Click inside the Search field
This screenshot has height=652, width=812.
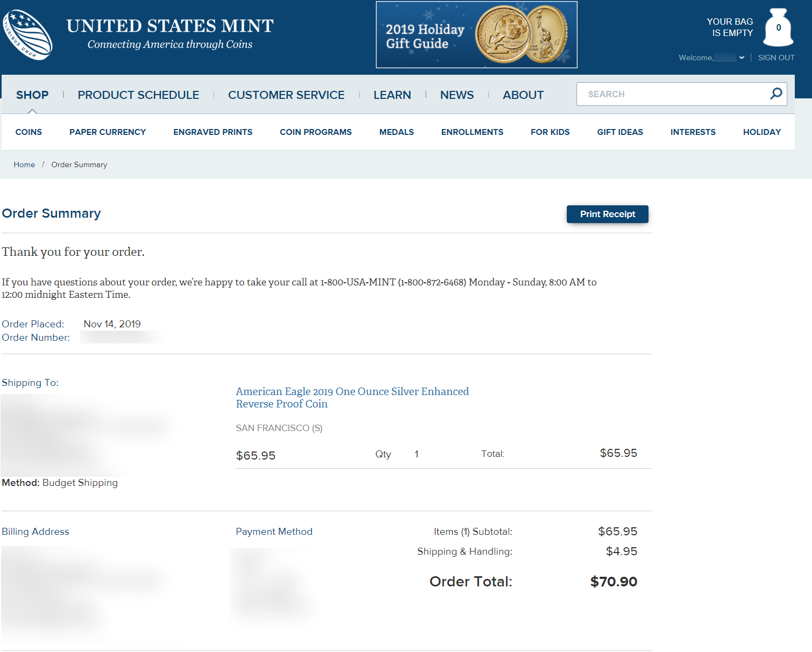[672, 94]
